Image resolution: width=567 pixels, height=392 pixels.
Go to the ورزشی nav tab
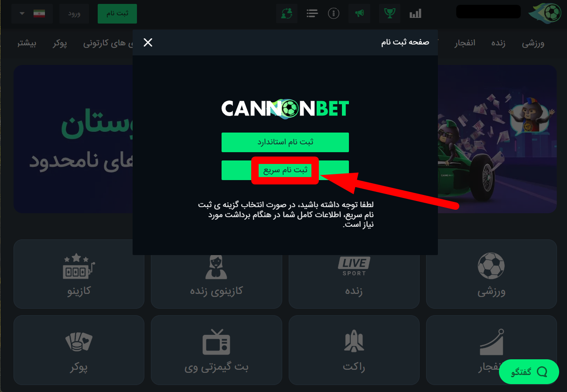pyautogui.click(x=533, y=44)
